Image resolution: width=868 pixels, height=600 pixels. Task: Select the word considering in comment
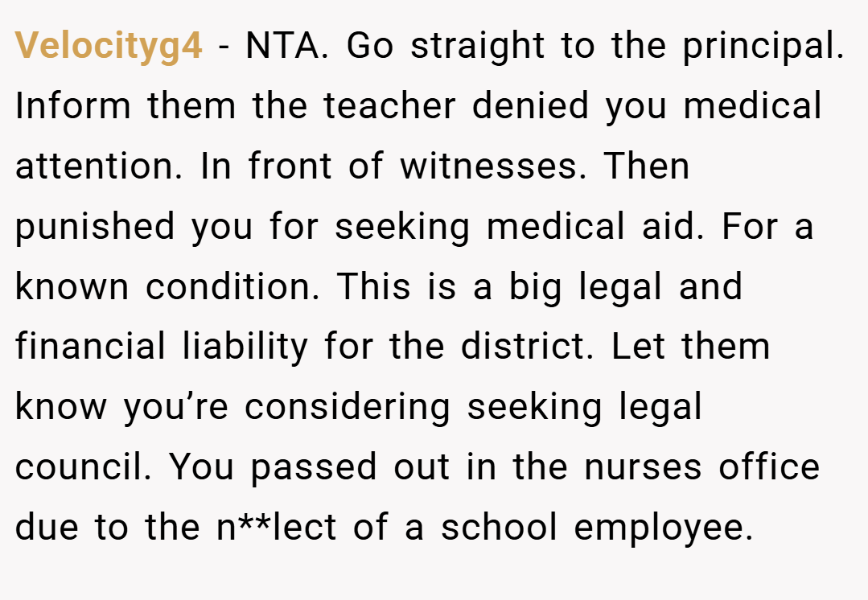point(348,408)
